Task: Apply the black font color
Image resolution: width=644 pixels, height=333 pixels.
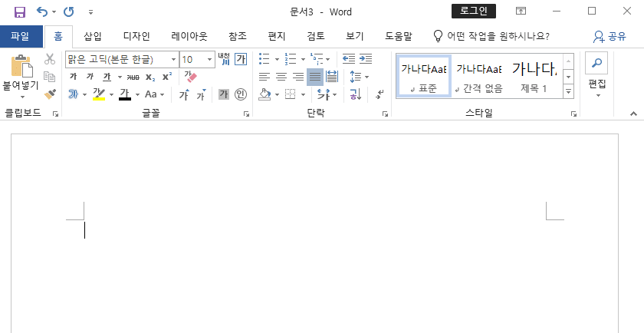Action: 125,94
